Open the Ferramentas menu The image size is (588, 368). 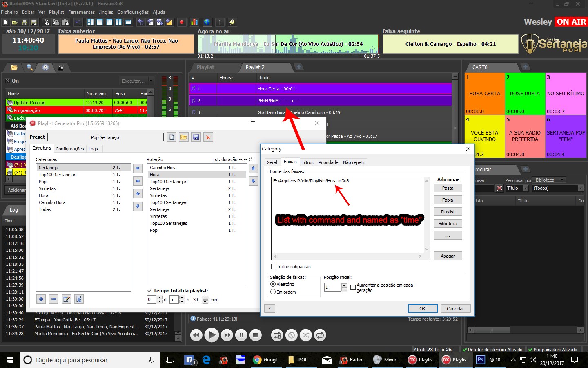tap(81, 12)
